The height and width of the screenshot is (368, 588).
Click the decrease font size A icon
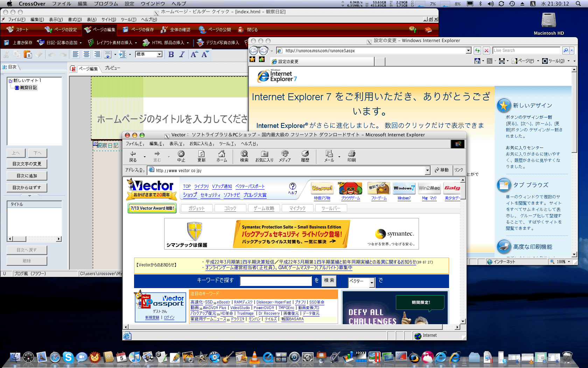[x=205, y=54]
